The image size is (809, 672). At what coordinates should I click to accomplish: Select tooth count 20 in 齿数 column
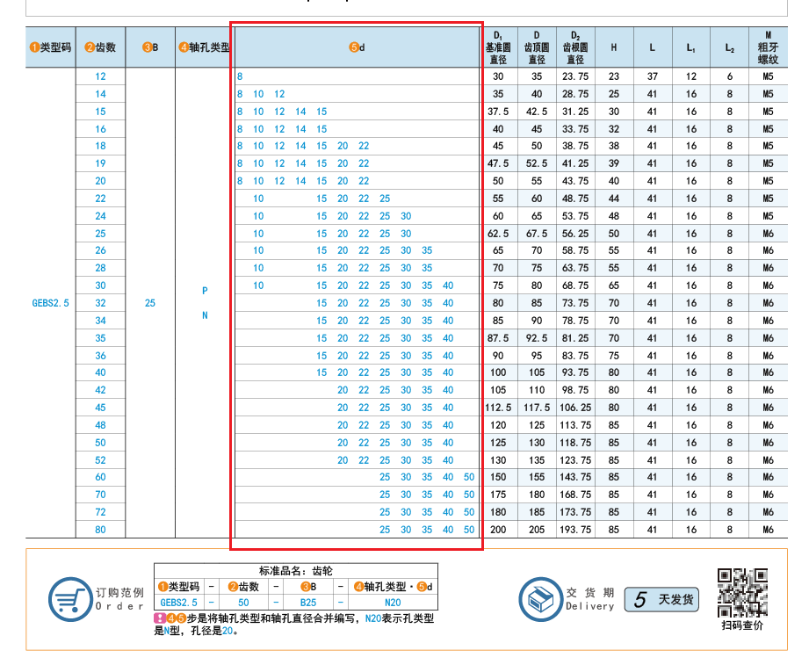(101, 181)
